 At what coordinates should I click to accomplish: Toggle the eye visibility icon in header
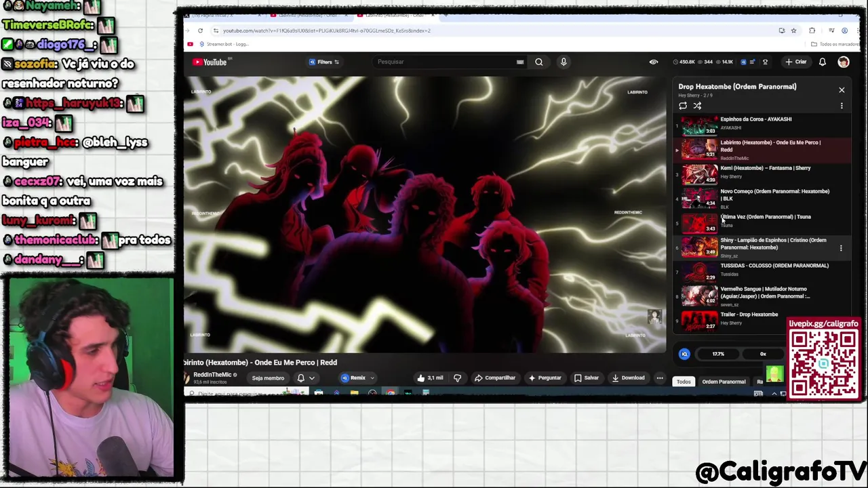coord(654,62)
